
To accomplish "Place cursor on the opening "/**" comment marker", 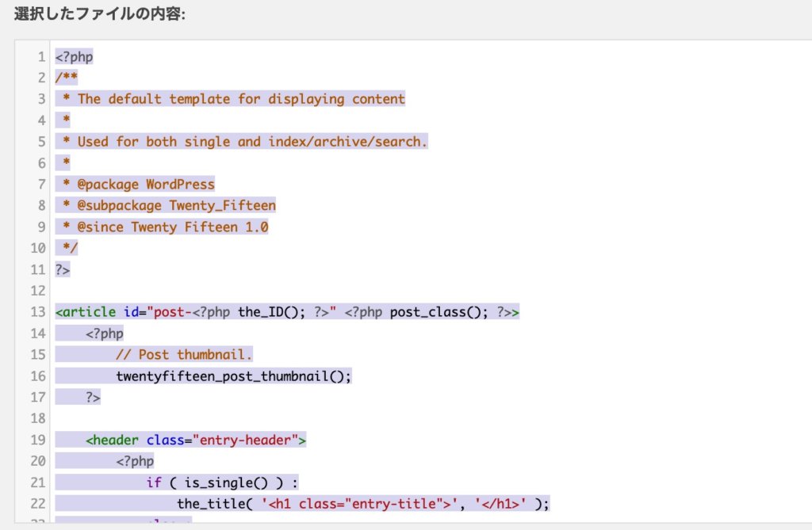I will click(x=67, y=78).
